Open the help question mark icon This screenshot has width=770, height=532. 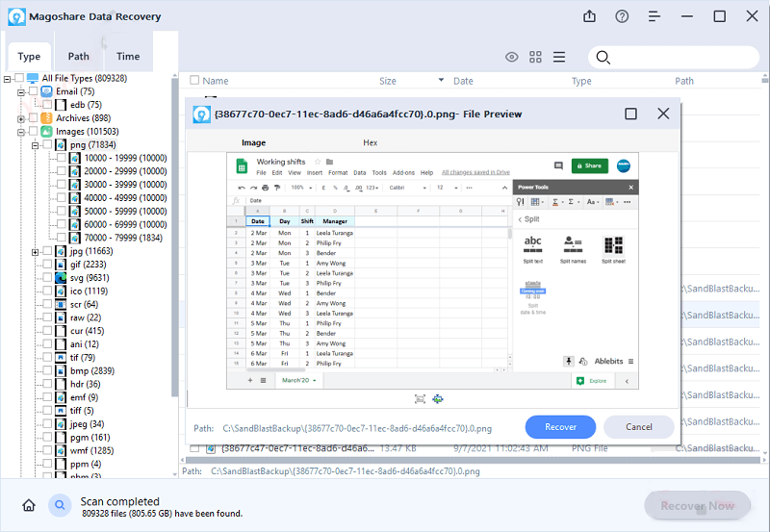(622, 16)
